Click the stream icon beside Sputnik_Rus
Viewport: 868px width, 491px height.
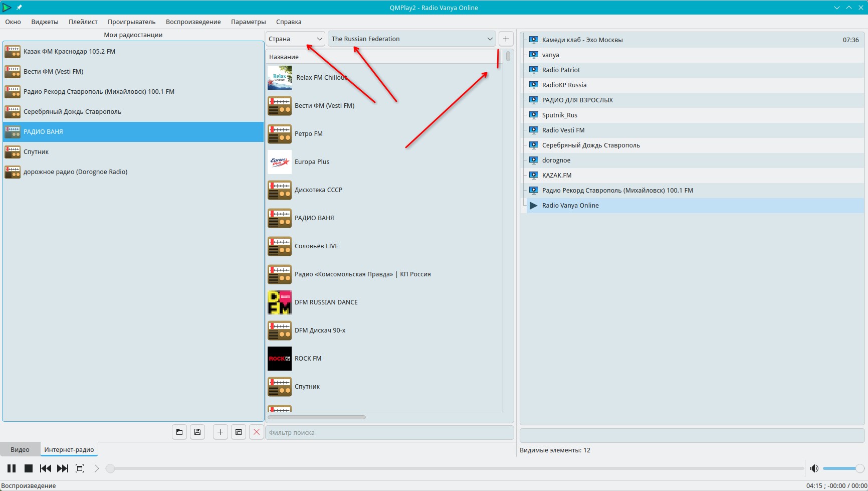(534, 115)
